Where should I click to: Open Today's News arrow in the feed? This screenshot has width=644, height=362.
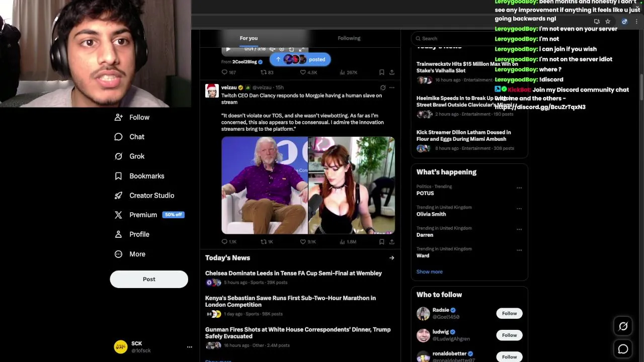pyautogui.click(x=391, y=258)
